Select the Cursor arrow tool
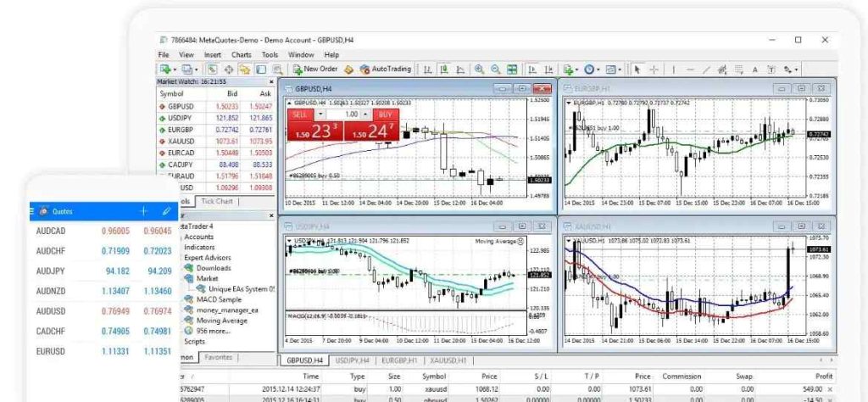This screenshot has width=868, height=402. [637, 70]
